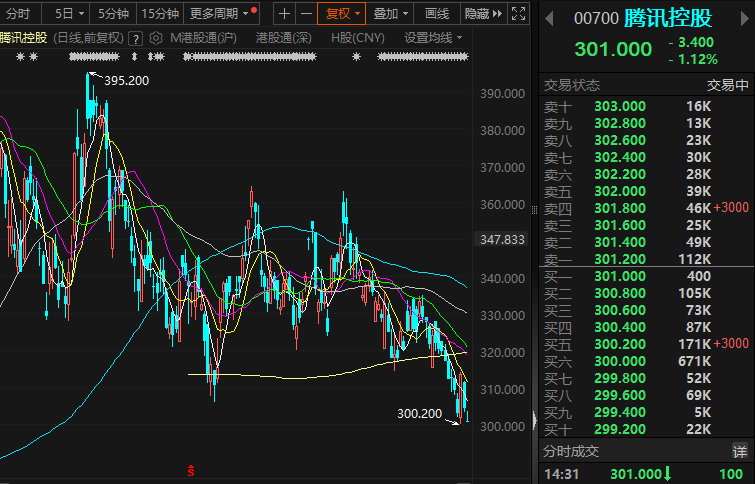Toggle 港股通(深) overlay

[x=284, y=38]
